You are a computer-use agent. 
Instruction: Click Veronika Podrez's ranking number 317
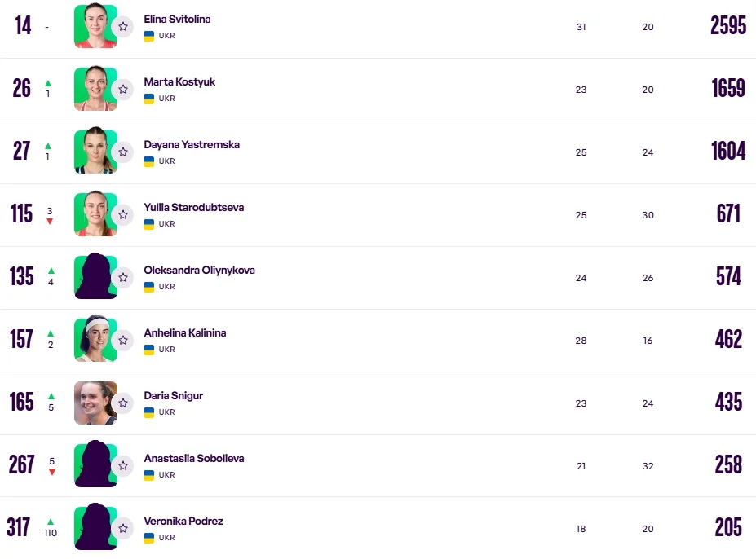[x=19, y=527]
